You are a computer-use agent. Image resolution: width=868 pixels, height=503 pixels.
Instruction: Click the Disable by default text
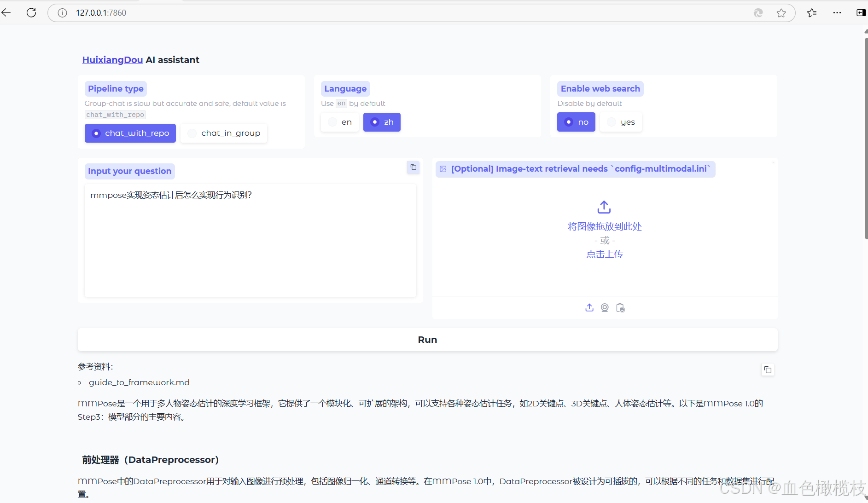[x=589, y=104]
